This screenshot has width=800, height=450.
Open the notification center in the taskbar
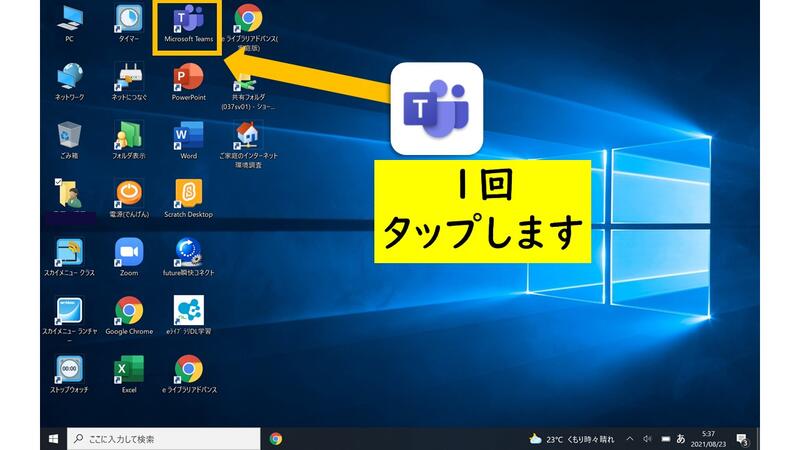[742, 438]
